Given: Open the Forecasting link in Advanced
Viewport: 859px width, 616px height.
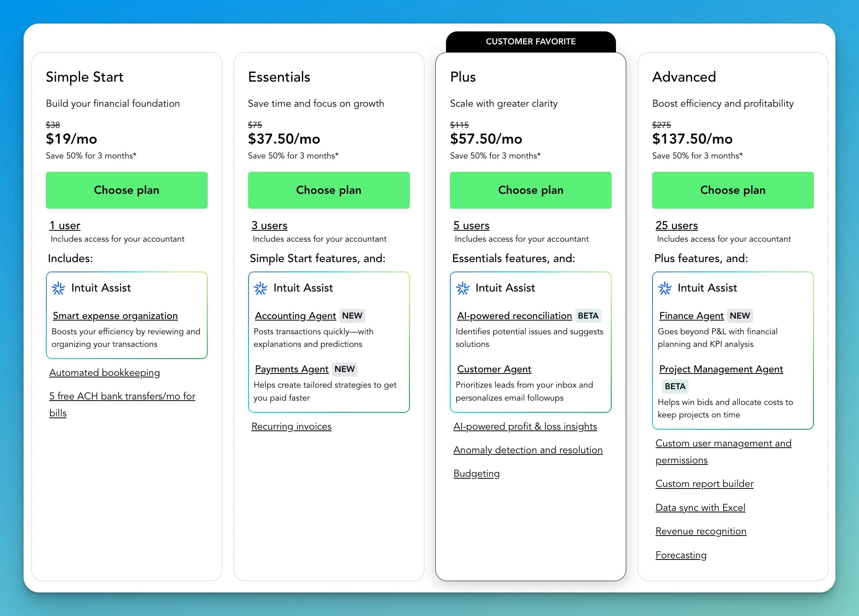Looking at the screenshot, I should pos(681,555).
